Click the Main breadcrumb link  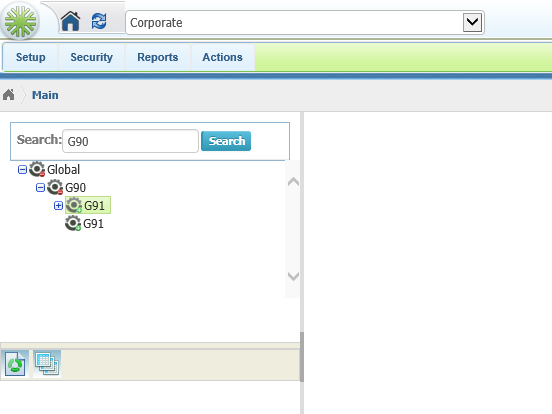pos(45,95)
